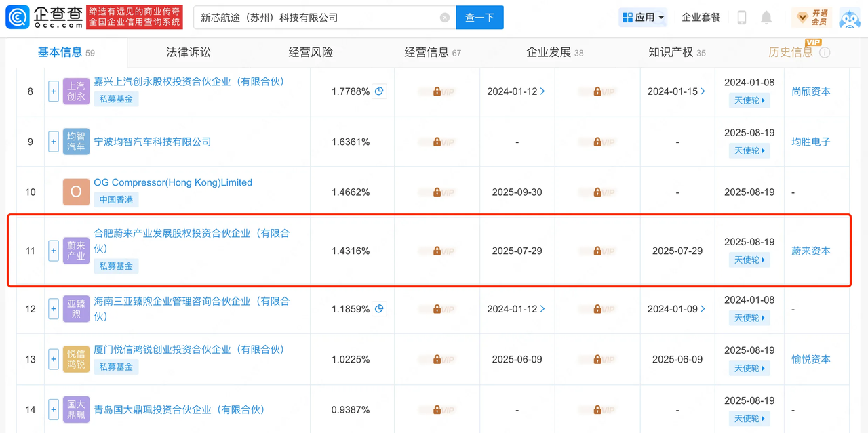868x433 pixels.
Task: Expand 天使轮 tag in row 13
Action: tap(749, 368)
